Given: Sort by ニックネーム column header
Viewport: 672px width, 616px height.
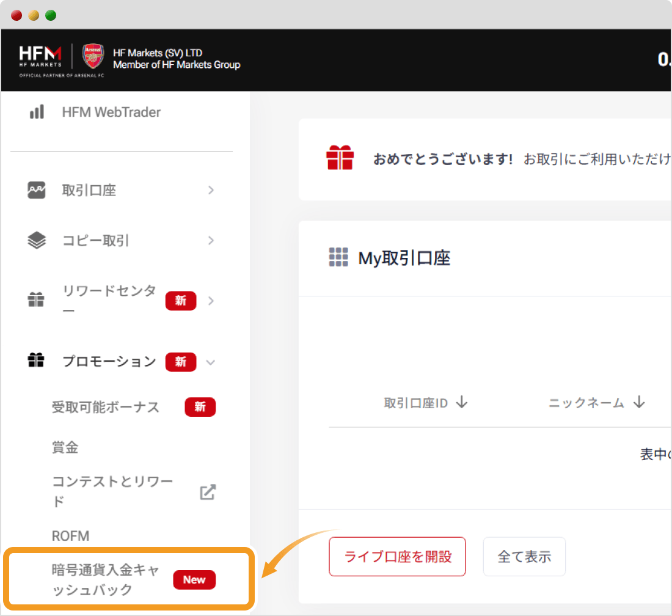Looking at the screenshot, I should point(586,403).
